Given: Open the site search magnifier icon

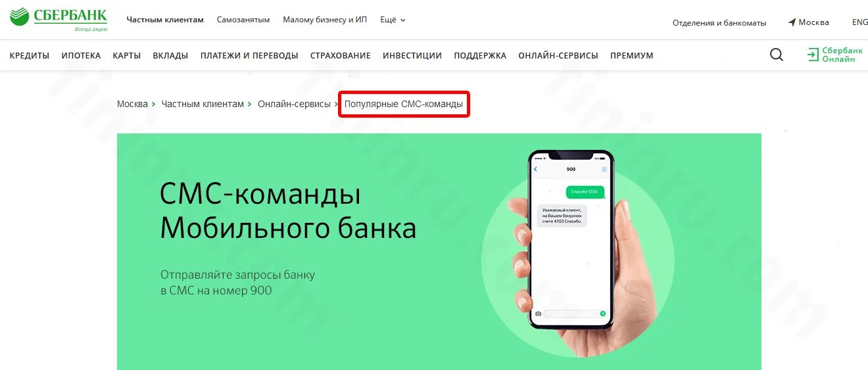Looking at the screenshot, I should pyautogui.click(x=777, y=55).
